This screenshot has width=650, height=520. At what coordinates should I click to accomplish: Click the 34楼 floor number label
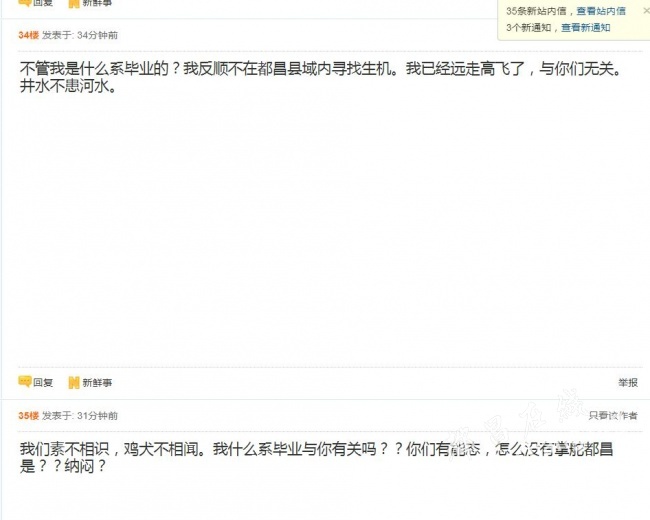coord(28,35)
